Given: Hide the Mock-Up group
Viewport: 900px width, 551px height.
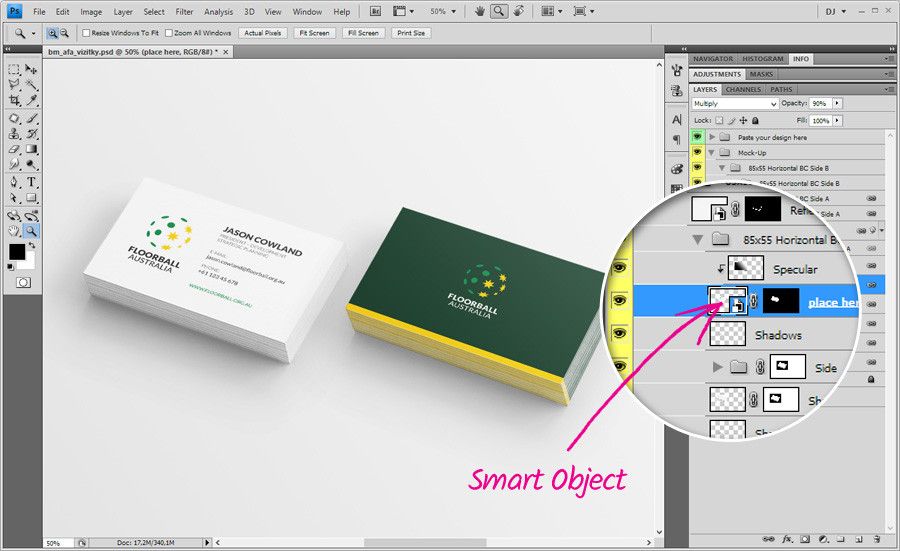Looking at the screenshot, I should [697, 152].
